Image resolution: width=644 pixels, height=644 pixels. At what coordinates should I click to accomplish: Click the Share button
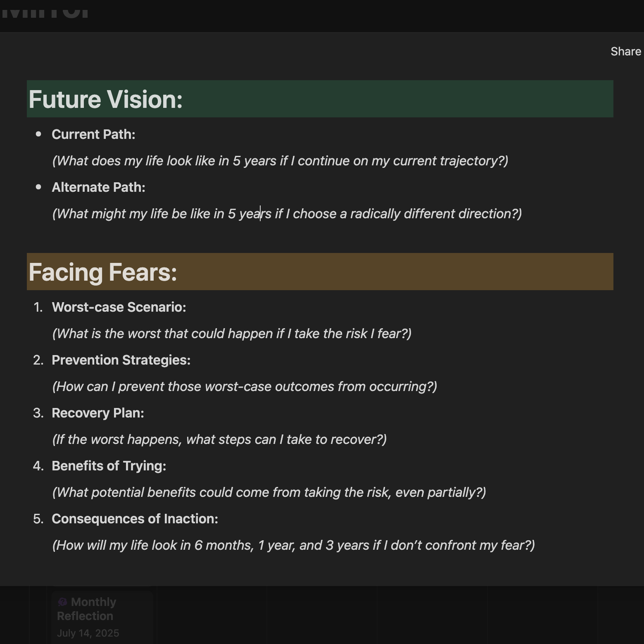coord(625,51)
